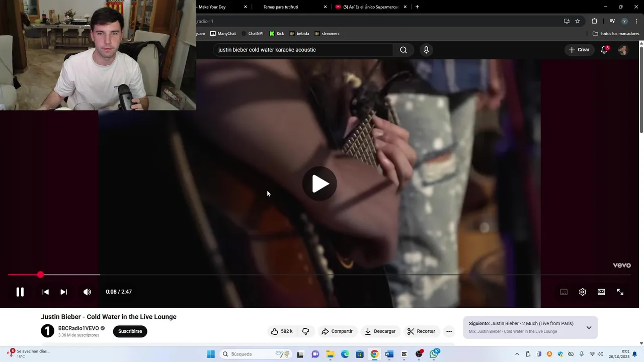Viewport: 644px width, 362px height.
Task: Open the ManyChat bookmark
Action: pos(223,34)
